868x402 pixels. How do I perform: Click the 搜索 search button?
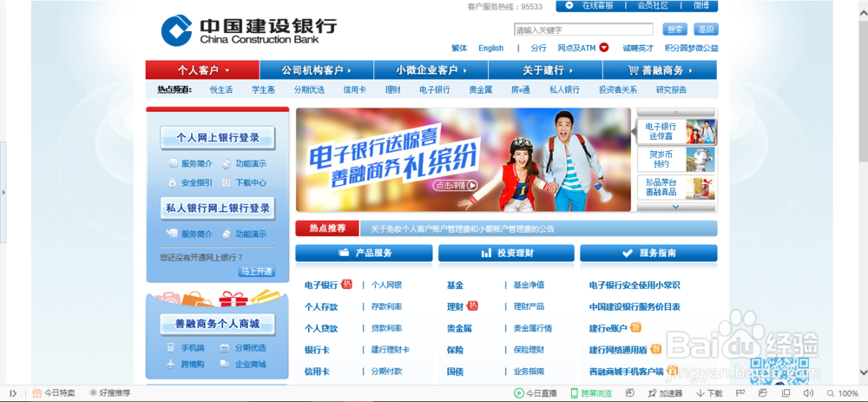click(674, 30)
